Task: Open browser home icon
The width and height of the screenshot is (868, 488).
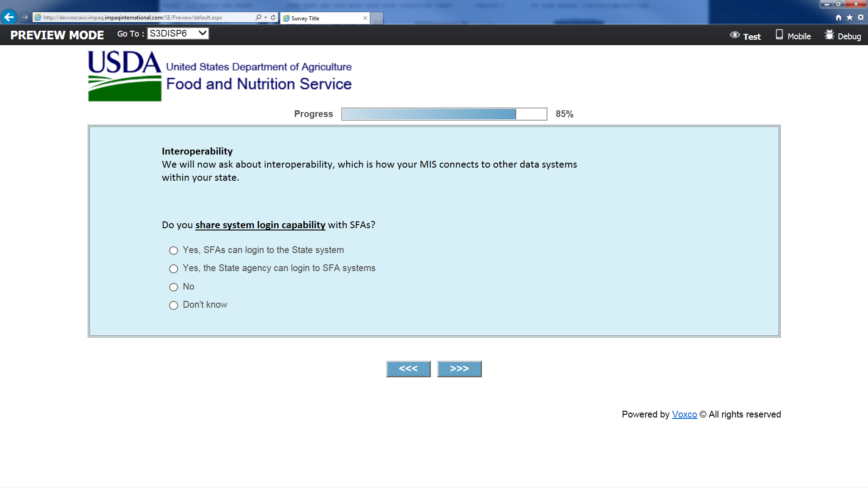Action: pyautogui.click(x=839, y=17)
